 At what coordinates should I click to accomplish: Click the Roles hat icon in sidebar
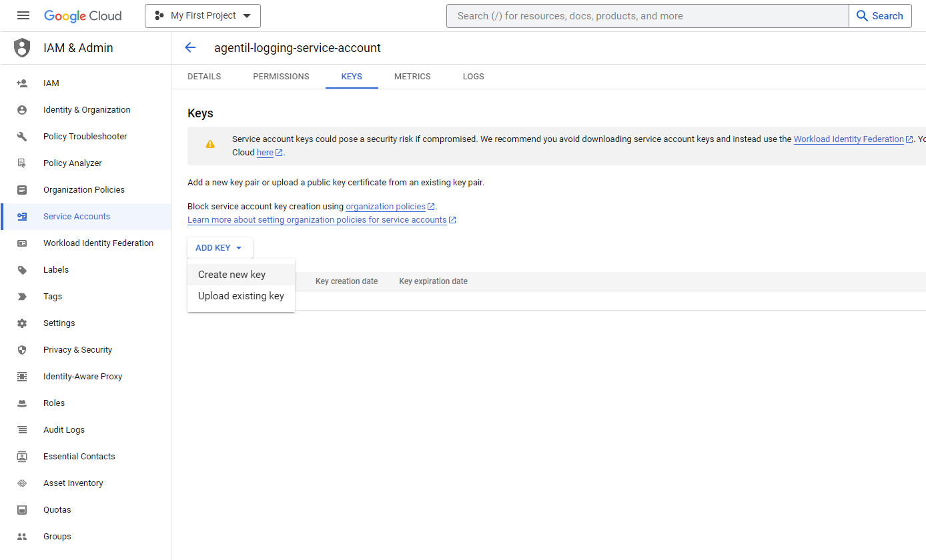click(22, 403)
